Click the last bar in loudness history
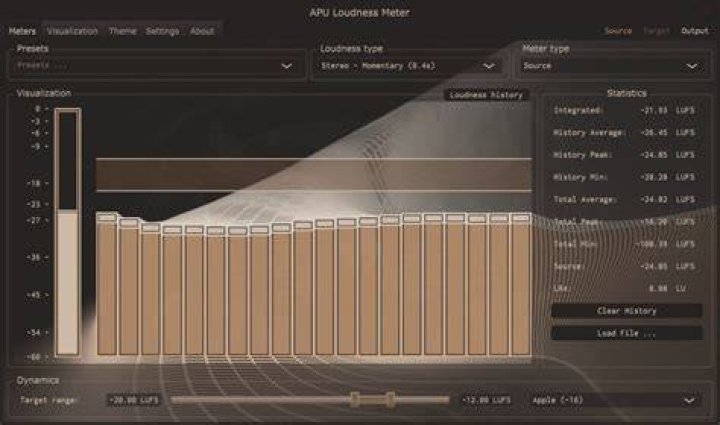 tap(521, 283)
